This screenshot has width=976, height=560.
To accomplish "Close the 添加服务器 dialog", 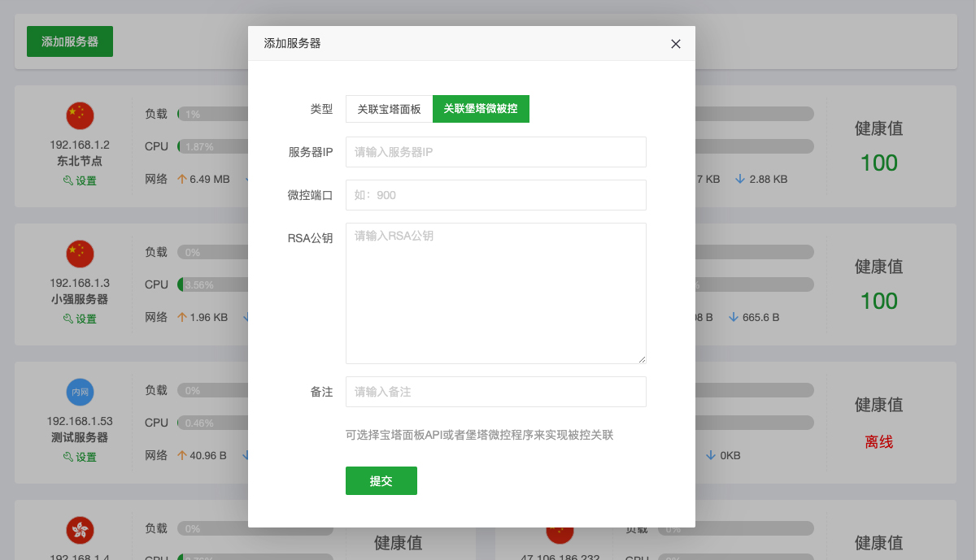I will [x=676, y=44].
